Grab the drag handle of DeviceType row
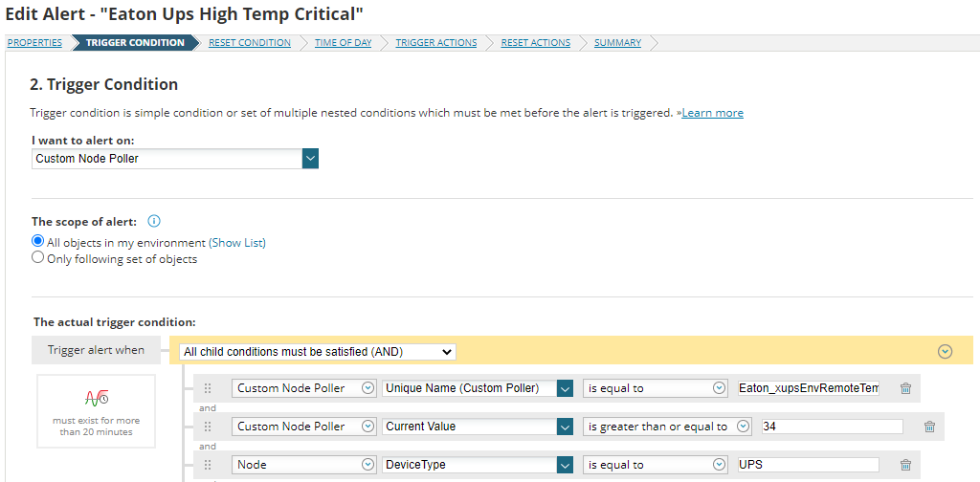The width and height of the screenshot is (980, 482). coord(208,465)
